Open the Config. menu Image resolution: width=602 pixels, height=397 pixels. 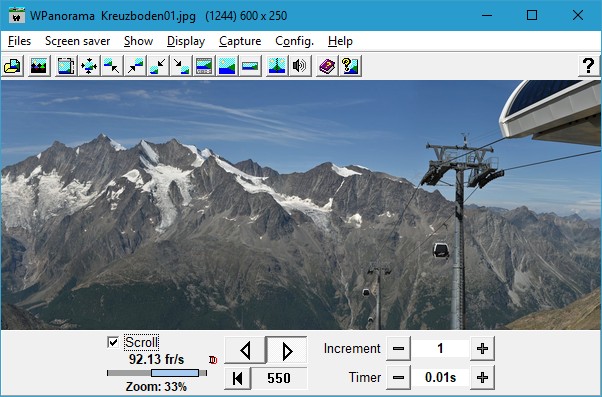coord(294,41)
